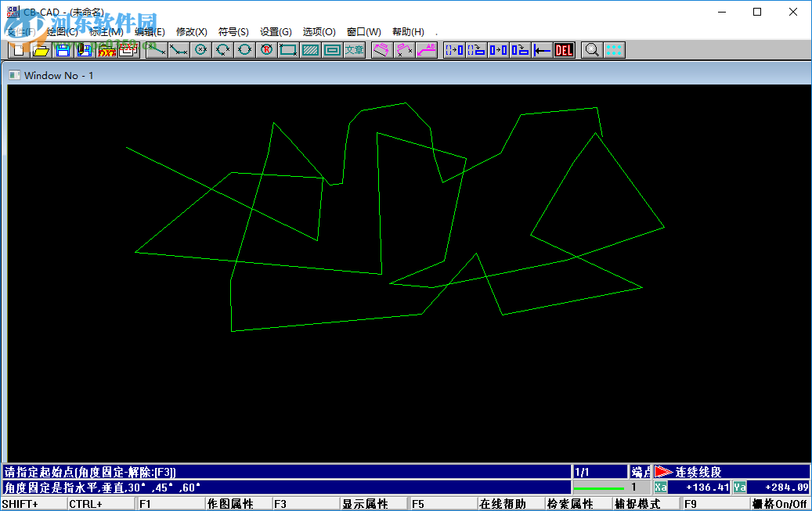812x511 pixels.
Task: Toggle 捕捉模式 snap mode
Action: [642, 503]
